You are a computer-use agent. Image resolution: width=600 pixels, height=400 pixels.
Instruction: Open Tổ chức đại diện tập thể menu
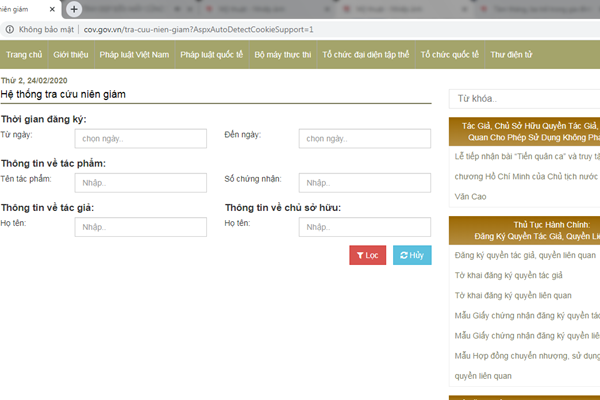[366, 55]
